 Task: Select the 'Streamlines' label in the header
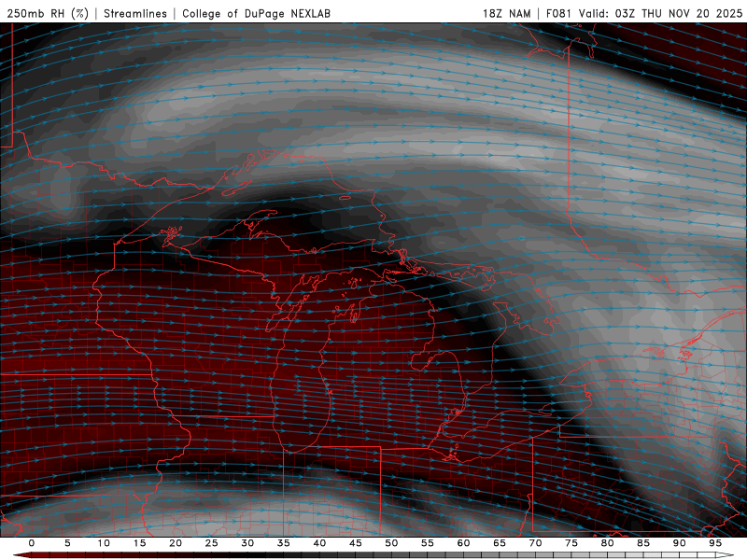tap(135, 13)
